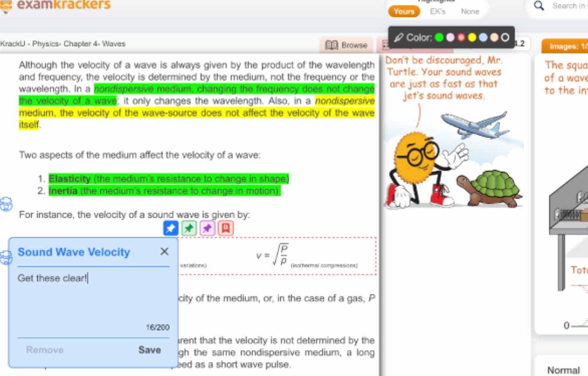Screen dimensions: 588x376
Task: Click 'Don't be discouraged, Mr. Turtle' caption
Action: 444,78
